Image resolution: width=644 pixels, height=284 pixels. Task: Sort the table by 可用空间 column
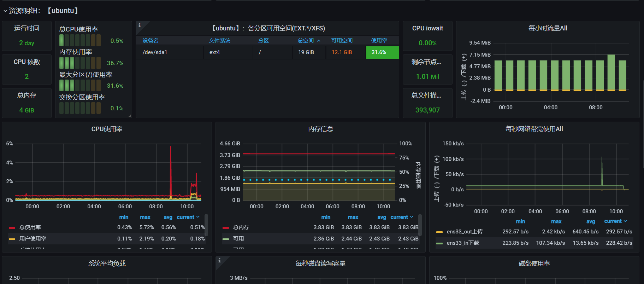coord(342,41)
